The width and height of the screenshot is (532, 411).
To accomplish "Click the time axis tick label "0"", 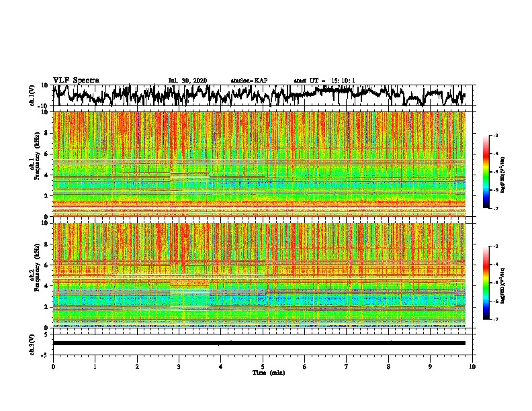I will click(x=53, y=367).
